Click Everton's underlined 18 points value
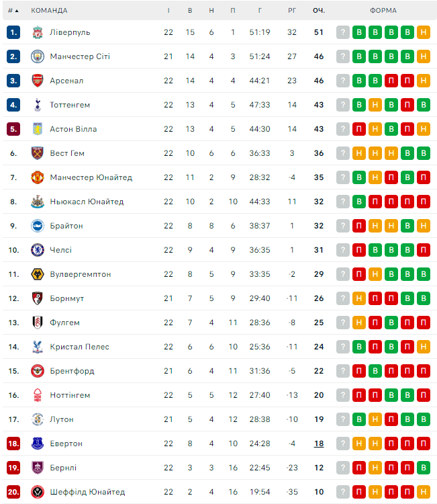437x504 pixels. click(319, 444)
